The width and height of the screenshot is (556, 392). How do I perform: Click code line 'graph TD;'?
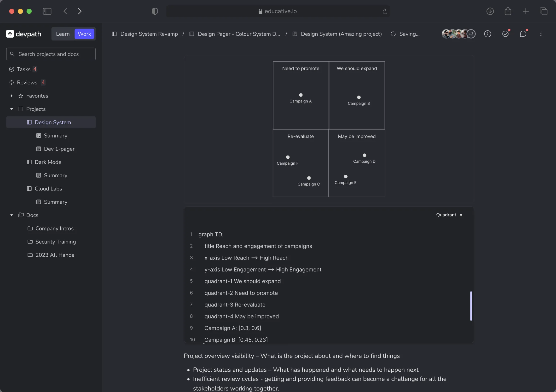click(211, 234)
